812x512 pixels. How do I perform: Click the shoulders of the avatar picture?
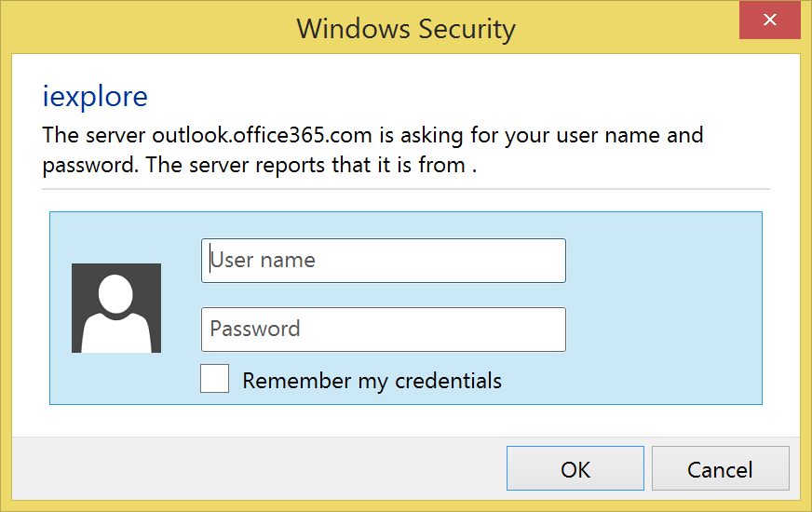pos(116,335)
